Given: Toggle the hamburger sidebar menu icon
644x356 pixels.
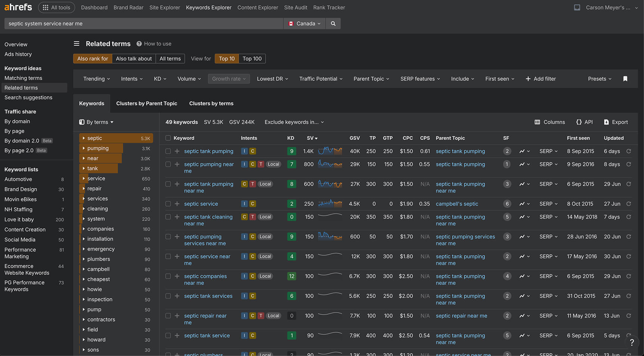Looking at the screenshot, I should (77, 44).
